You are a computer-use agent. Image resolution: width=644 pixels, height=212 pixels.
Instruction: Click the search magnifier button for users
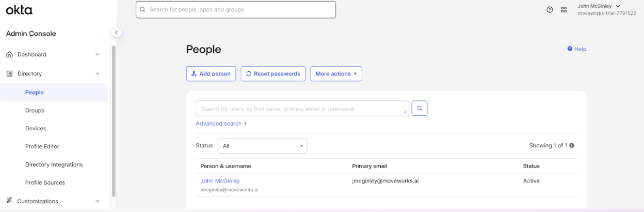point(420,109)
